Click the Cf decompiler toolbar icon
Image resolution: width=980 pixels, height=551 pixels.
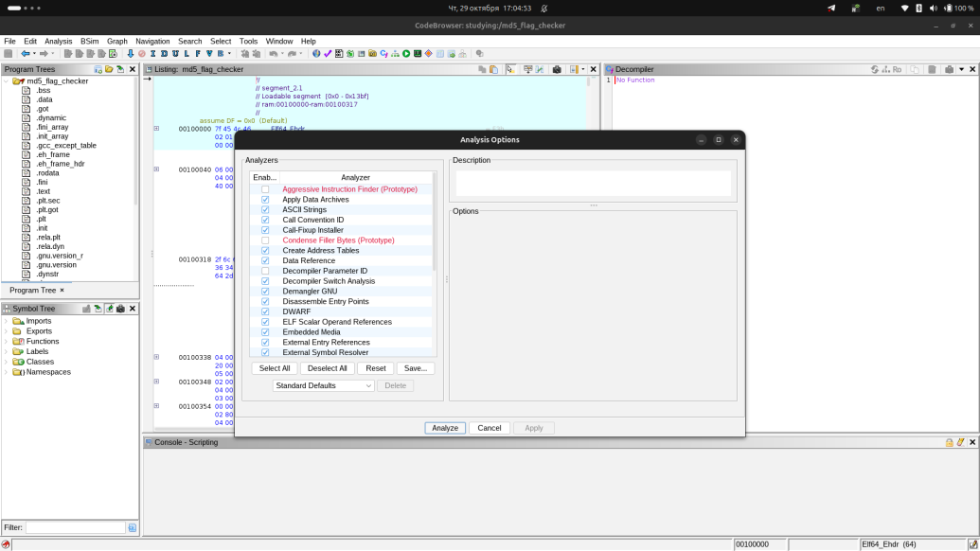(383, 54)
